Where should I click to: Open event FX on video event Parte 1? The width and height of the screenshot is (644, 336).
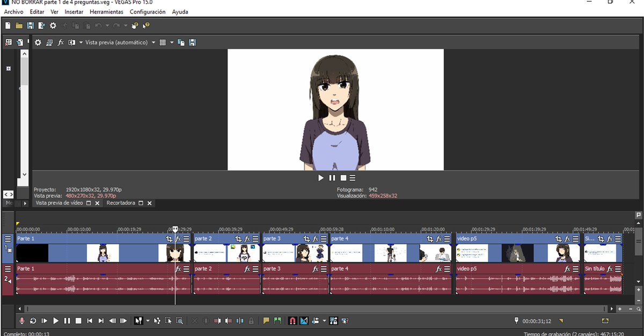[178, 239]
